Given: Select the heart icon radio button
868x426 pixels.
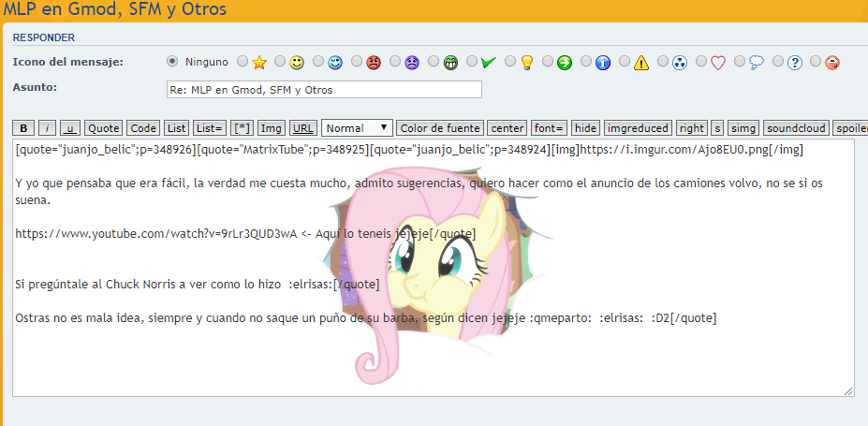Looking at the screenshot, I should tap(701, 62).
